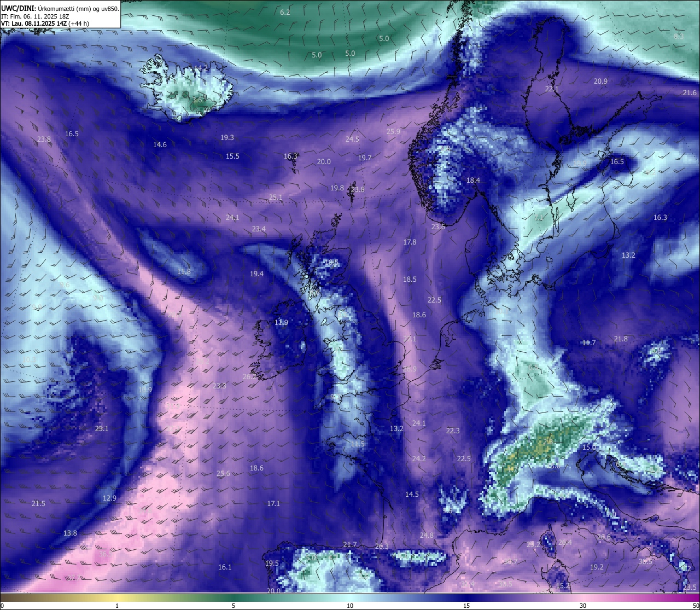Click the '24.8' value on the map
Image resolution: width=700 pixels, height=610 pixels.
coord(427,535)
